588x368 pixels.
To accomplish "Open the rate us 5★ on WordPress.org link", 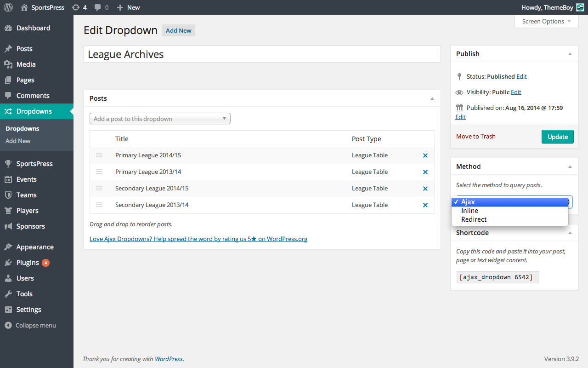I will coord(198,239).
